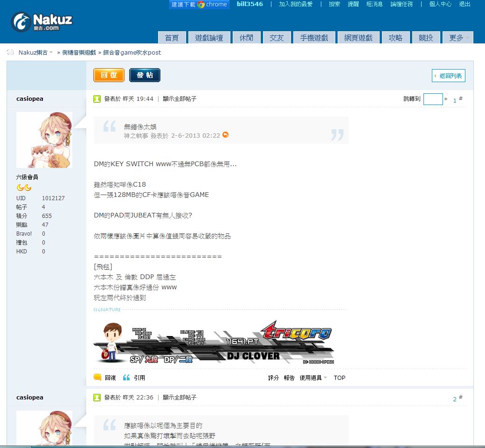Screen dimensions: 485x448
Task: Go to 街機音樂遊戲 breadcrumb
Action: click(x=79, y=53)
